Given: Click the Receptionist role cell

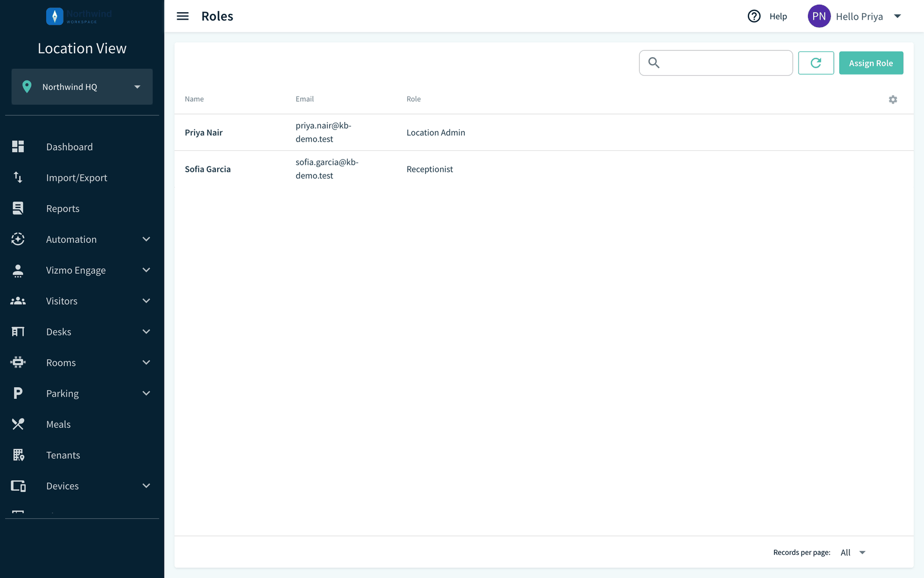Looking at the screenshot, I should 430,169.
